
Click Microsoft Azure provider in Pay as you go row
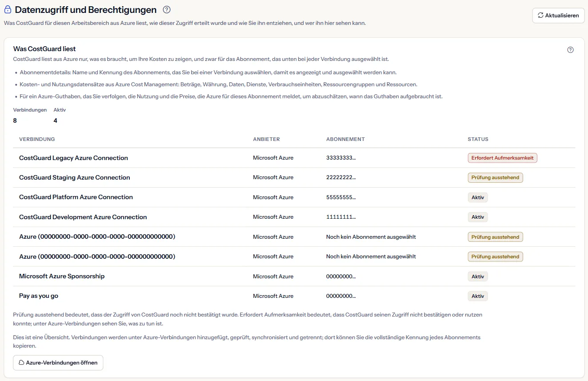(273, 296)
